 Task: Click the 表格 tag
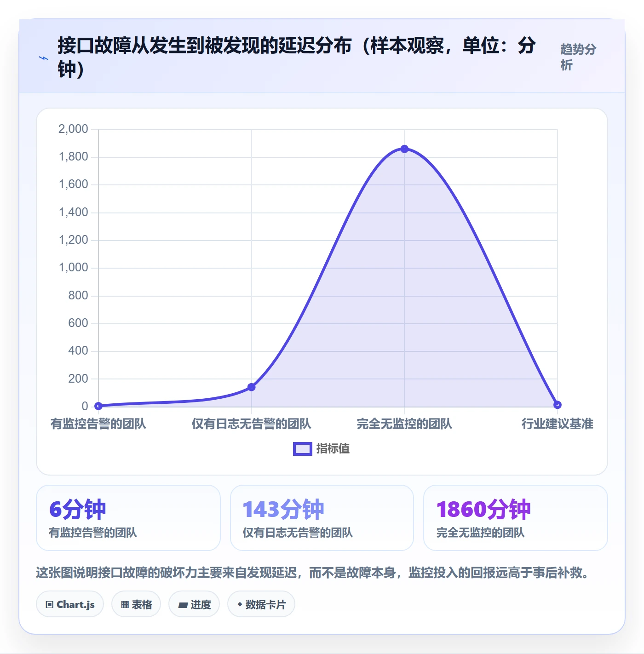click(136, 604)
